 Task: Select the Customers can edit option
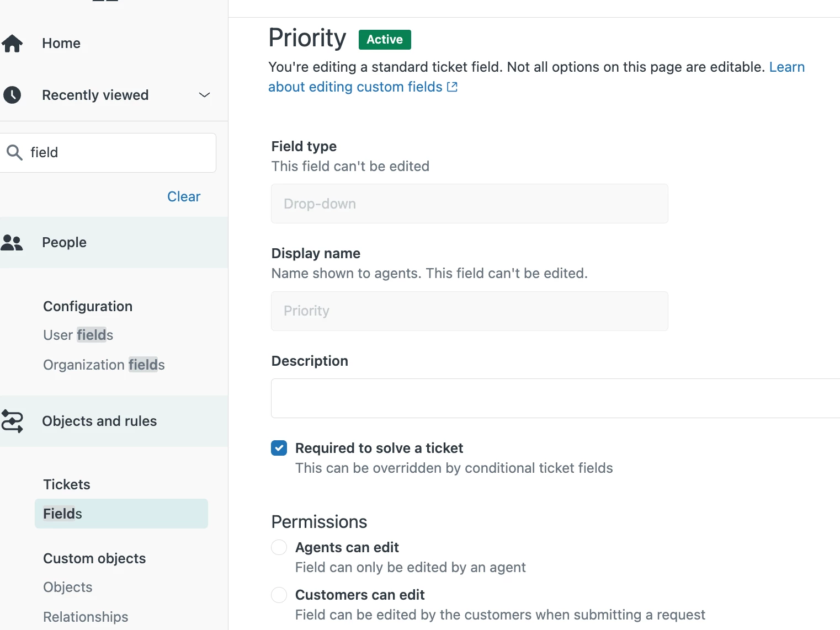click(279, 595)
